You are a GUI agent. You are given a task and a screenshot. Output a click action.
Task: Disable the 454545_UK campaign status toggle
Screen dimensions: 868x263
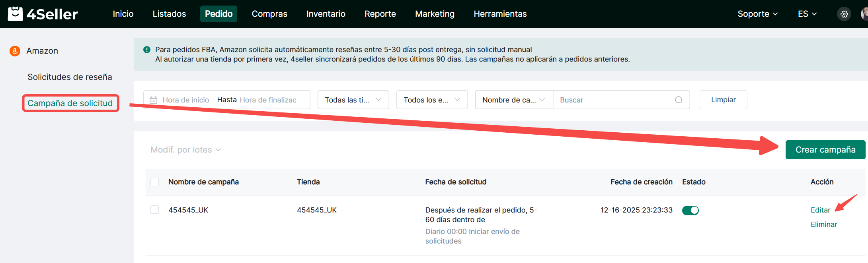click(x=690, y=211)
